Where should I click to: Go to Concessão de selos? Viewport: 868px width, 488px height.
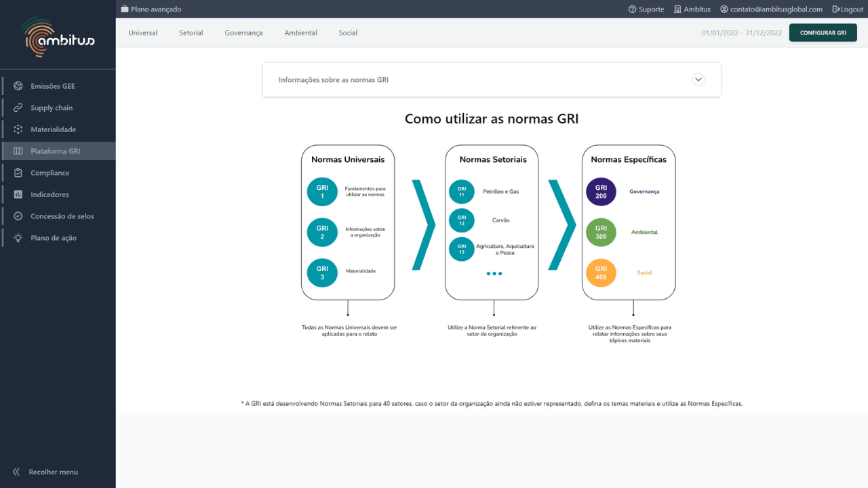(58, 216)
